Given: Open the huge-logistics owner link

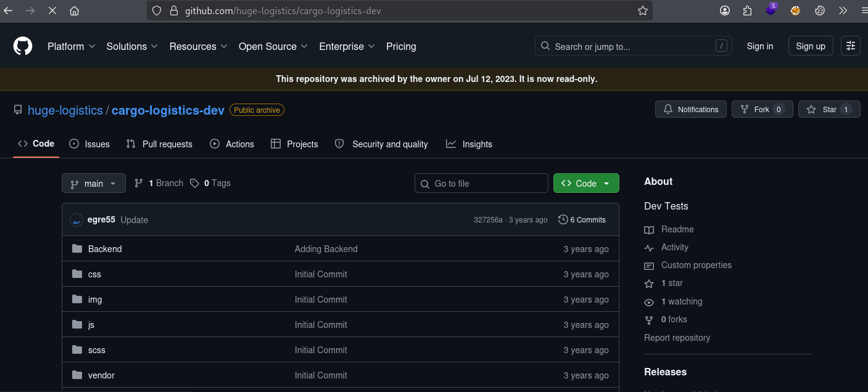Looking at the screenshot, I should (x=65, y=110).
